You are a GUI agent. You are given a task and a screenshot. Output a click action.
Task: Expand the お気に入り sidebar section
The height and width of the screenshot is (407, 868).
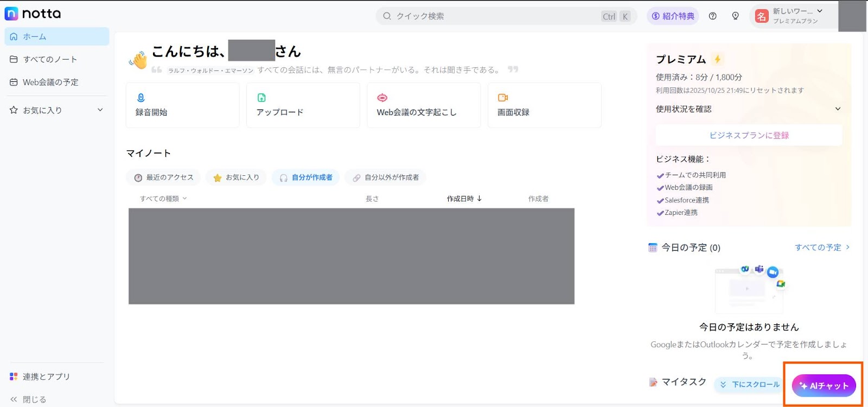pos(100,110)
